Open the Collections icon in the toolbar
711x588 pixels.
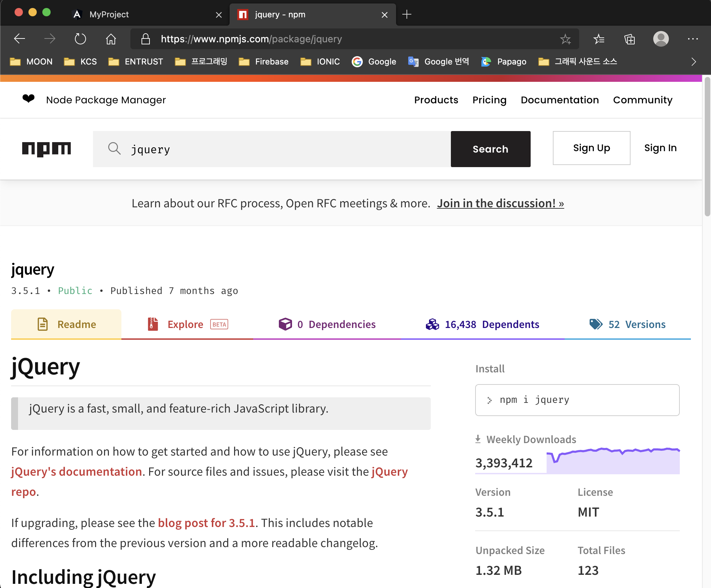(x=629, y=39)
